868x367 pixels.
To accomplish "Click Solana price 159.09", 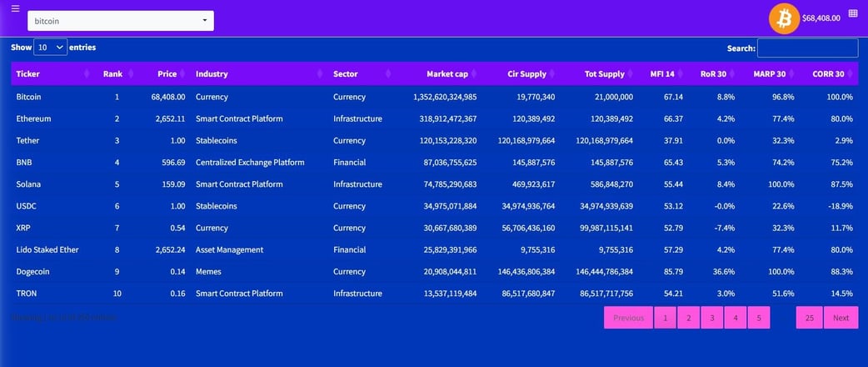I will pyautogui.click(x=172, y=184).
